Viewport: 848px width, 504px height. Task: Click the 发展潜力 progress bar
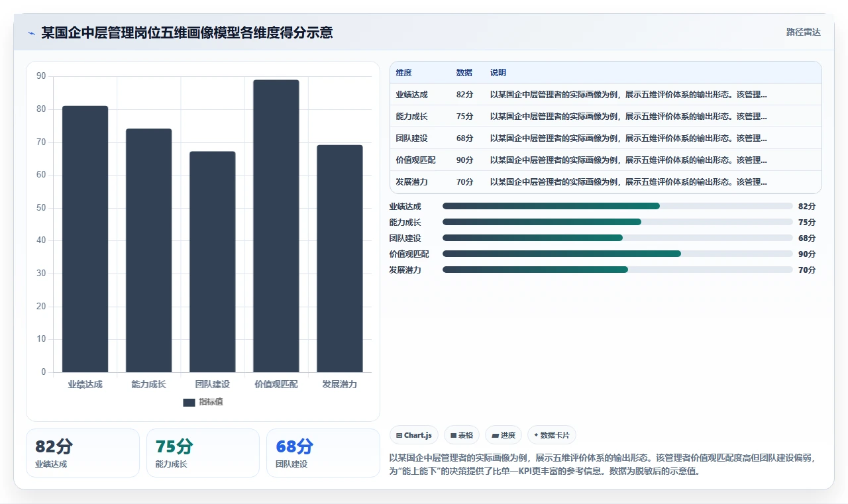click(x=617, y=270)
